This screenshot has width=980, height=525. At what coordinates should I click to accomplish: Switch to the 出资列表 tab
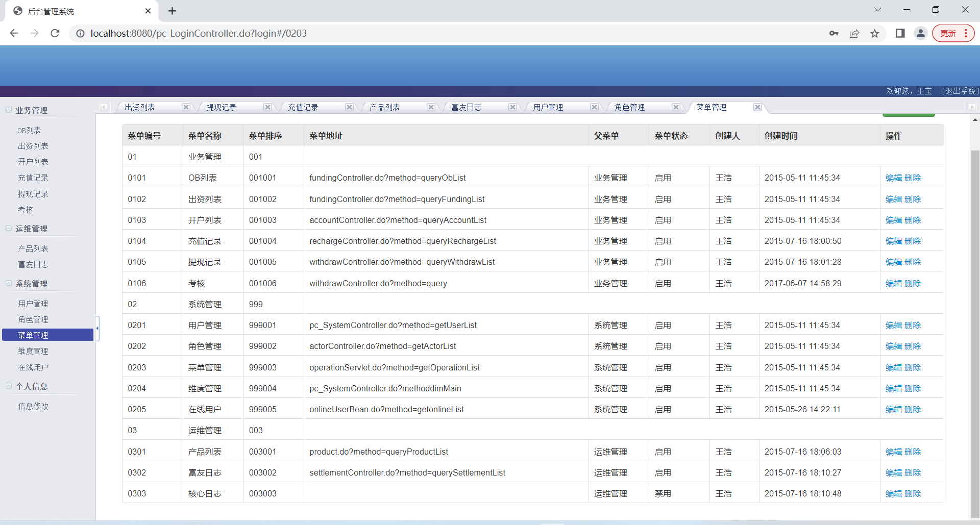(x=140, y=107)
